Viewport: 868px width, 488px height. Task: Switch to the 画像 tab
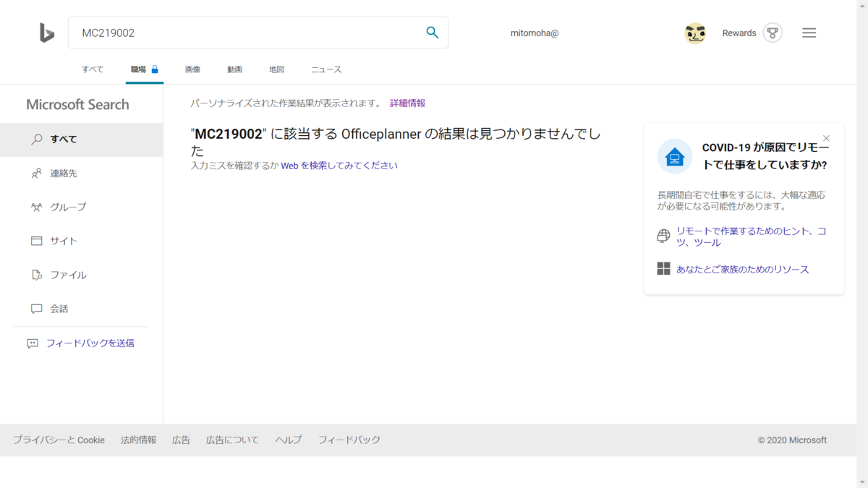192,69
